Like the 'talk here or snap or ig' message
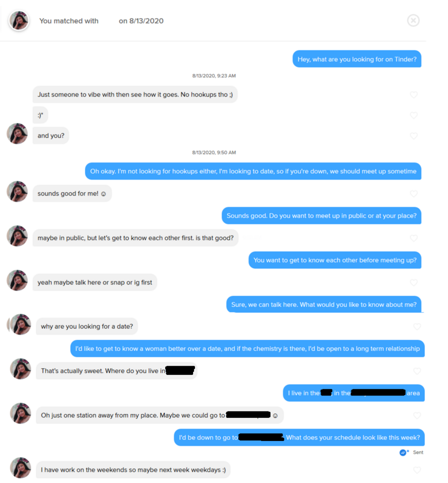The height and width of the screenshot is (483, 448). (x=414, y=283)
